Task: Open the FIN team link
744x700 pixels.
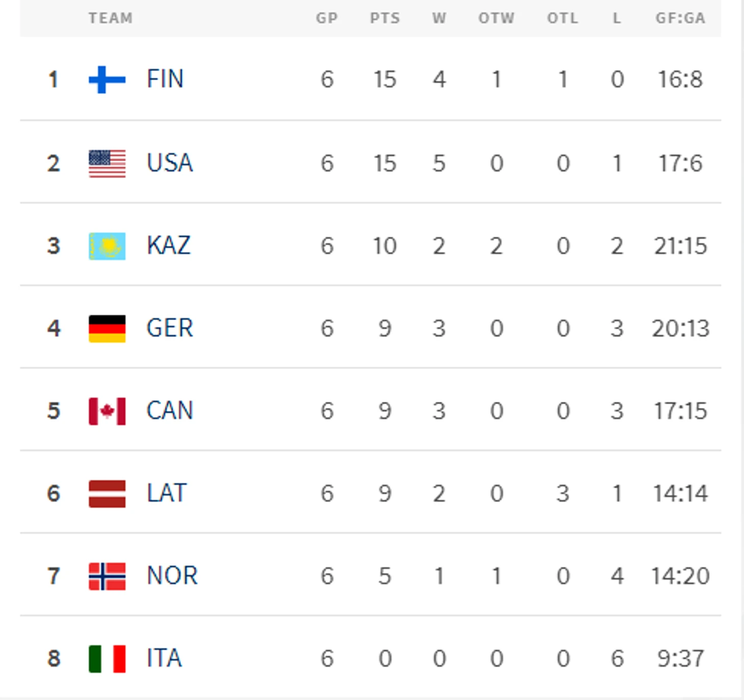Action: (x=165, y=79)
